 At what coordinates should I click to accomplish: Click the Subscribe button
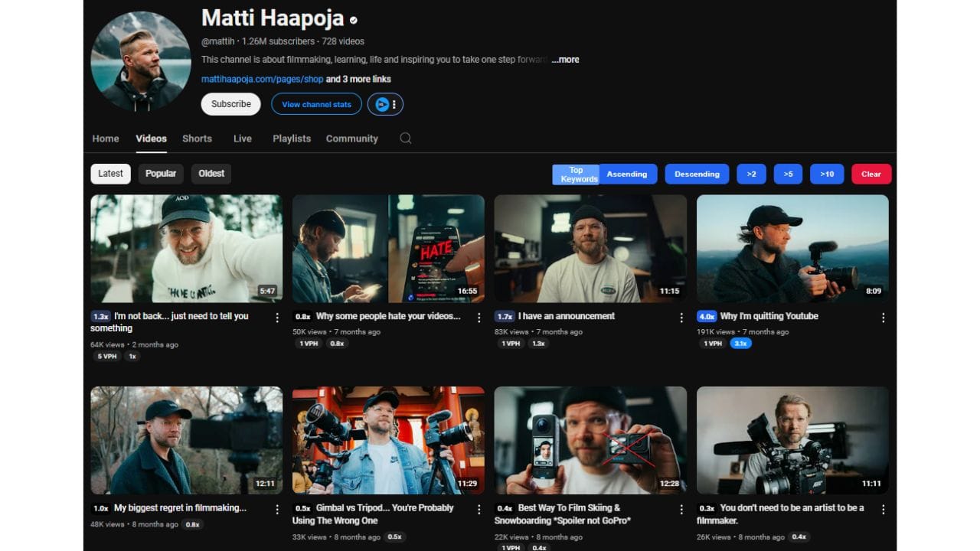(x=230, y=104)
